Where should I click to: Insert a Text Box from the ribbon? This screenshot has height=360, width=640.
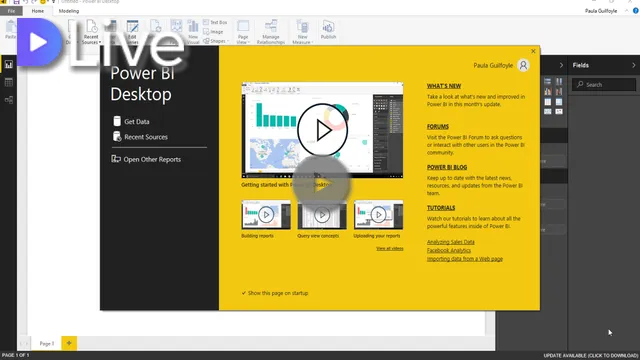pyautogui.click(x=215, y=22)
